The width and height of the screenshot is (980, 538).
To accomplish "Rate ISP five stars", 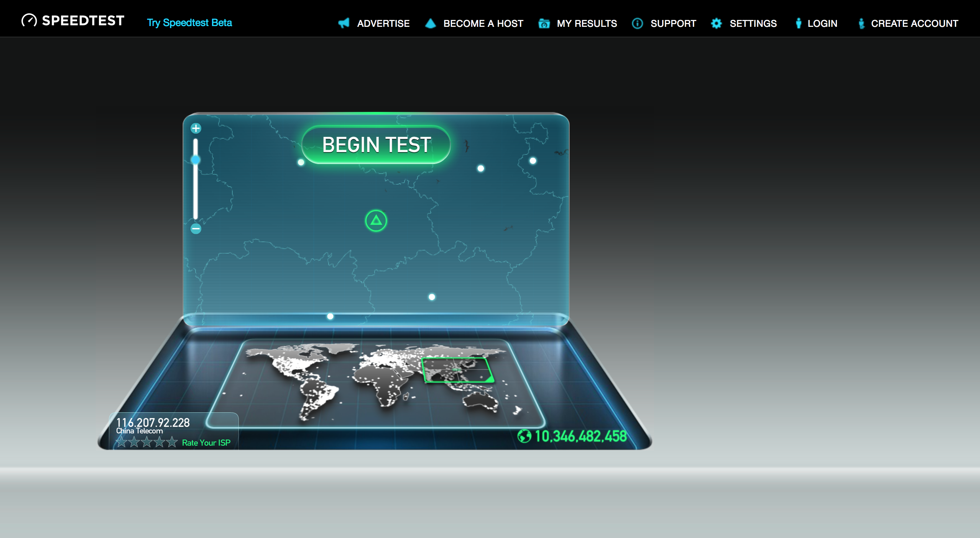I will tap(172, 442).
